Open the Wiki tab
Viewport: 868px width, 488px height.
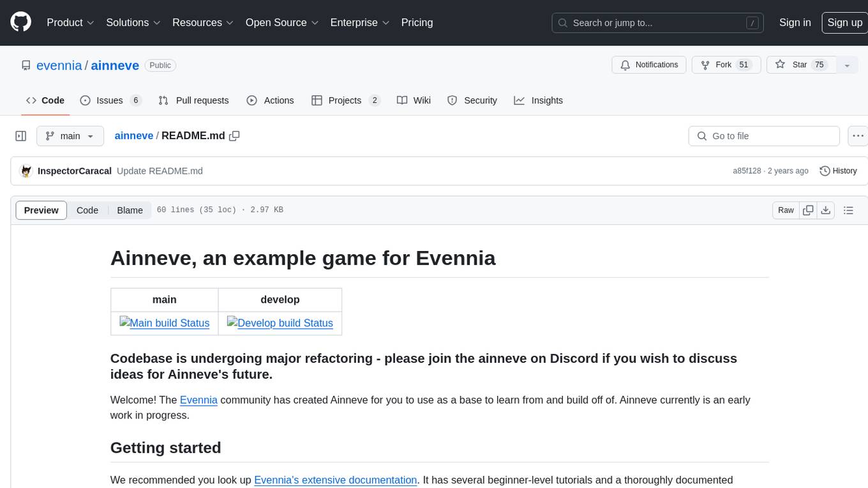[414, 100]
